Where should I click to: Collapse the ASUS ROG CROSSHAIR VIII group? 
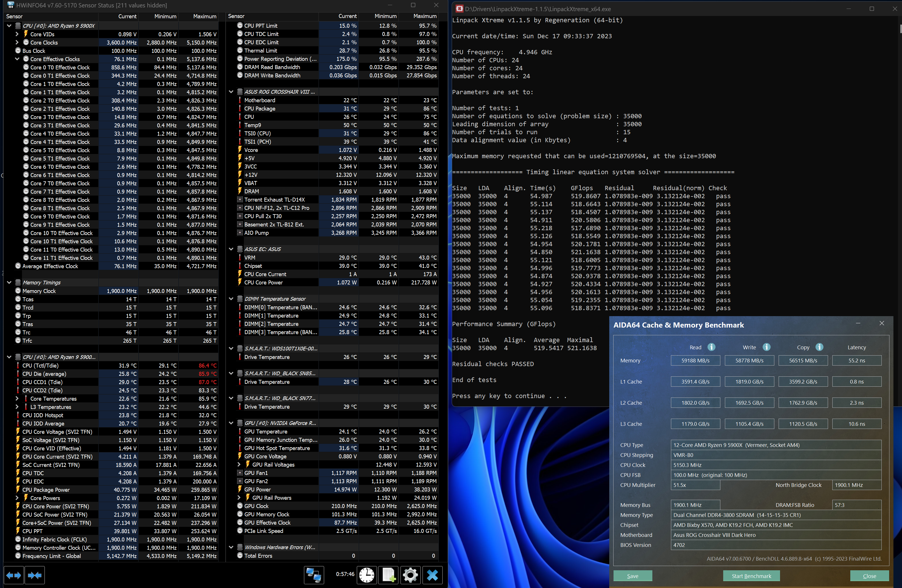[x=231, y=92]
